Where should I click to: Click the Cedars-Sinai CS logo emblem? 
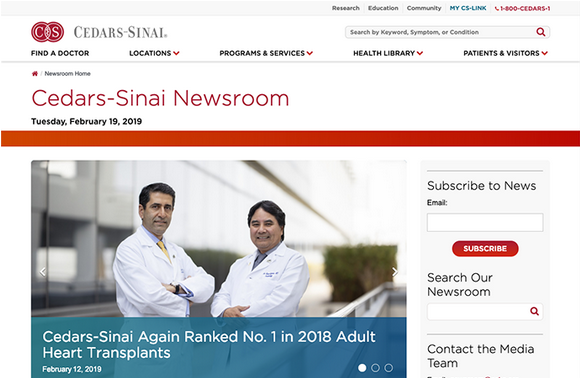click(47, 32)
